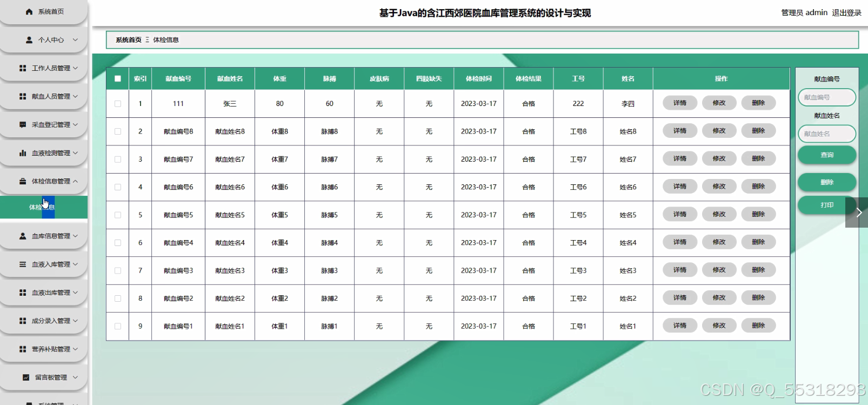Click 删除 for the 献血编号1 row

(758, 326)
